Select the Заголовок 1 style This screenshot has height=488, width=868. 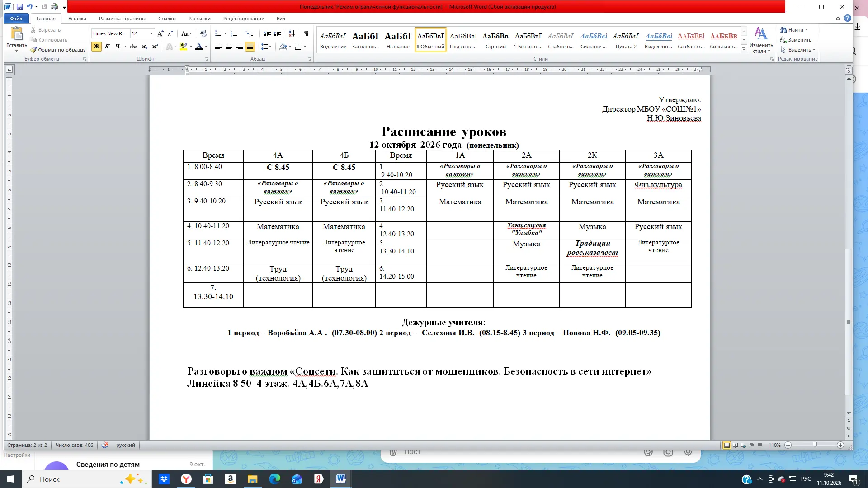click(365, 40)
